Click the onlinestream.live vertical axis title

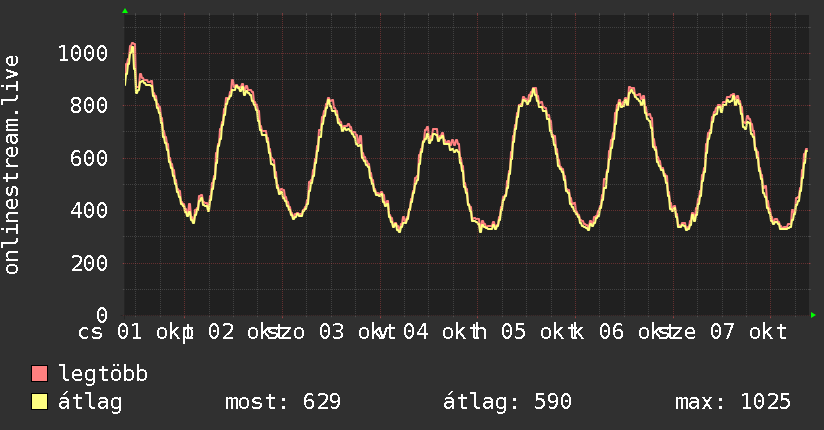pyautogui.click(x=12, y=165)
